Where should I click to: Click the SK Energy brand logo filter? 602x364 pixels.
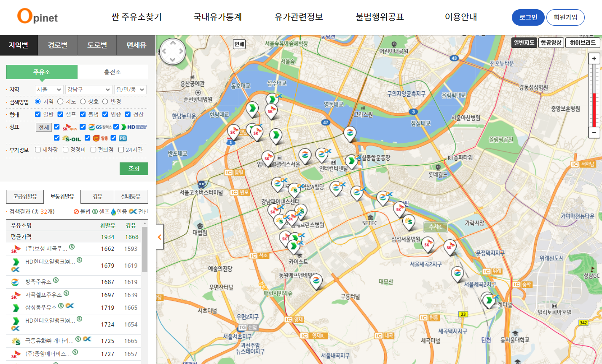click(70, 127)
